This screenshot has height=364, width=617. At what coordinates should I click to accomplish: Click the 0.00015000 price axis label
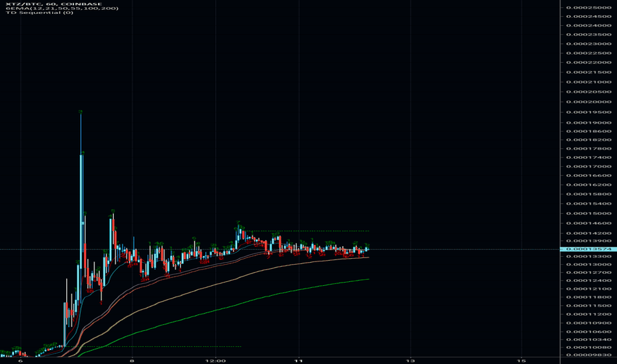(x=589, y=214)
